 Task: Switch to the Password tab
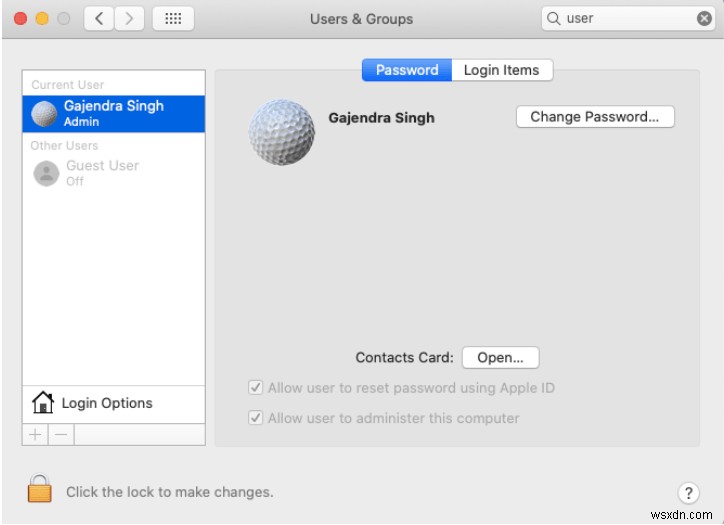tap(407, 70)
